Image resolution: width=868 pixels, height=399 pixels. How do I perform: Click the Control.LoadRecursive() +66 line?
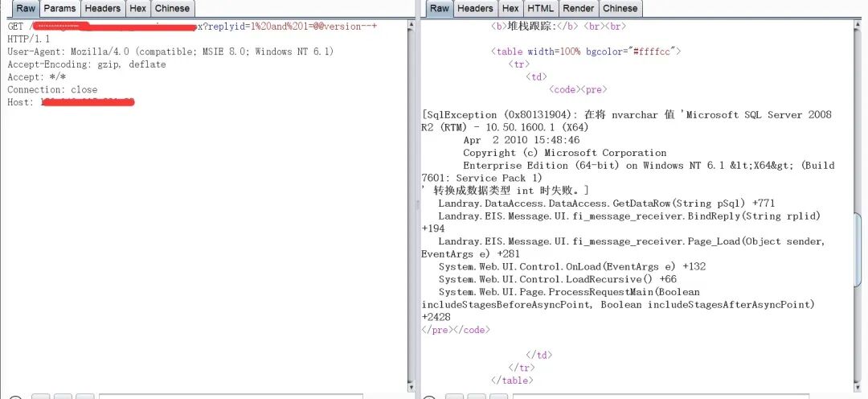point(558,279)
